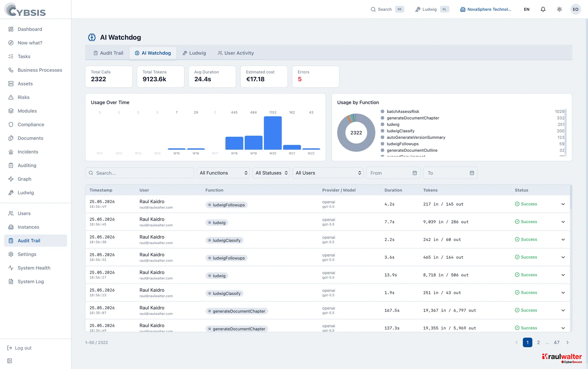Click the W20 bar in usage chart
Image resolution: width=588 pixels, height=369 pixels.
click(273, 133)
